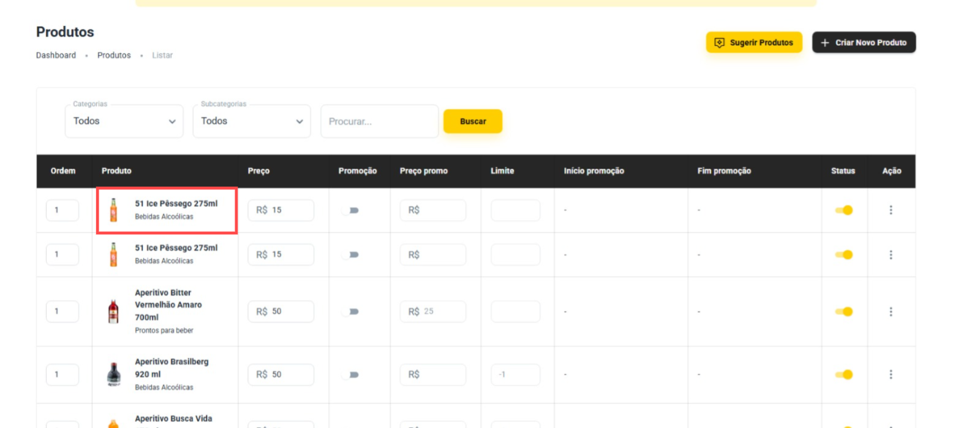Click the R$ 50 price field for Aperitivo Brasilberg
Viewport: 980px width, 428px height.
pyautogui.click(x=281, y=374)
